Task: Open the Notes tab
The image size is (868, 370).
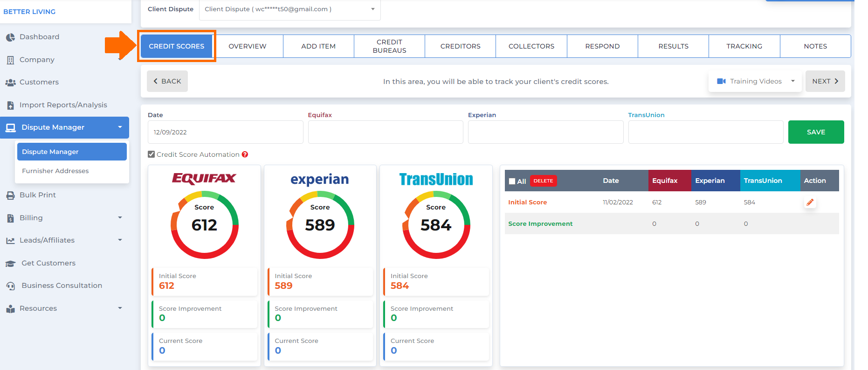Action: [815, 46]
